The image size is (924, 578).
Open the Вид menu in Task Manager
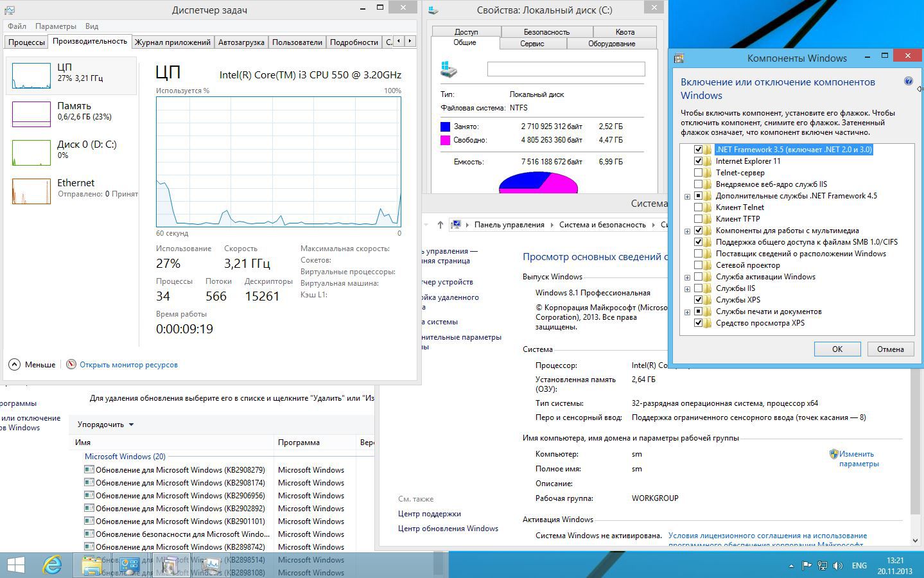click(x=92, y=26)
